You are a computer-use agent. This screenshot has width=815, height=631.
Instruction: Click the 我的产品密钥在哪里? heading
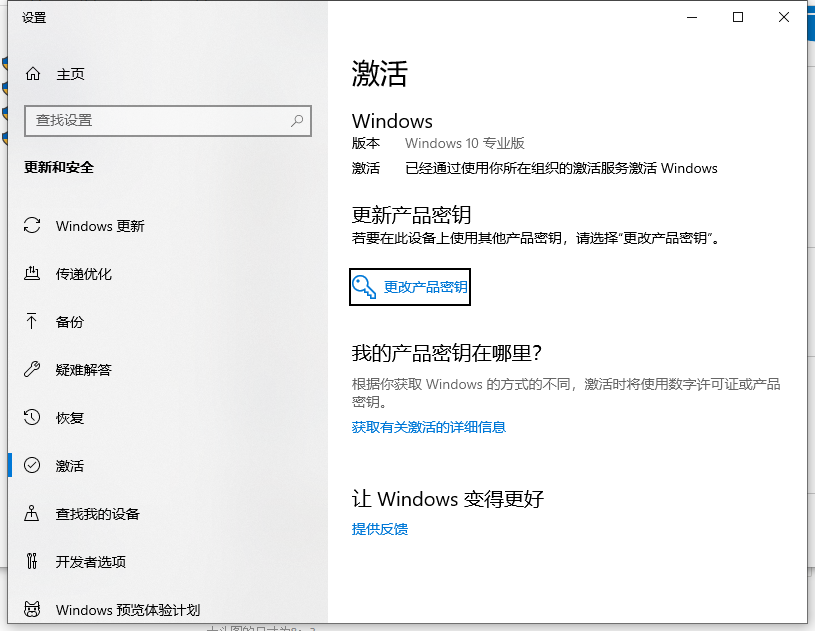447,353
